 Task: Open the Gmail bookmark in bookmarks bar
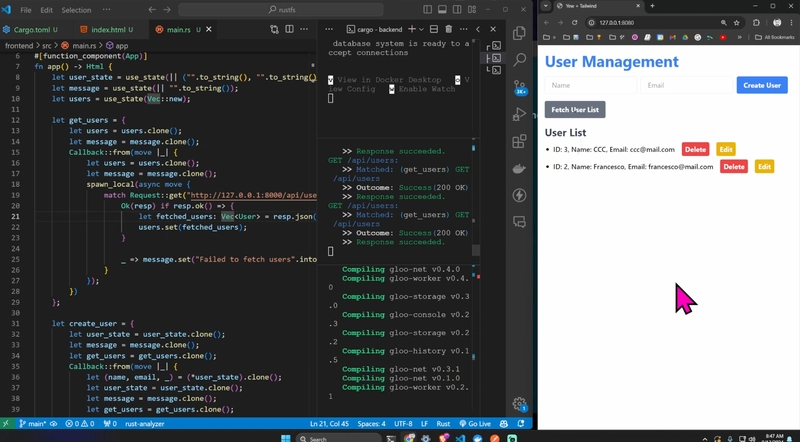pyautogui.click(x=672, y=37)
